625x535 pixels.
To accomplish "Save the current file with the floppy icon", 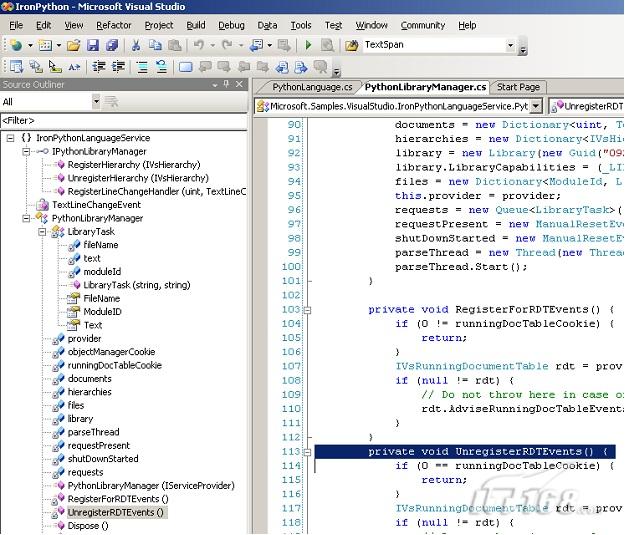I will pyautogui.click(x=93, y=45).
